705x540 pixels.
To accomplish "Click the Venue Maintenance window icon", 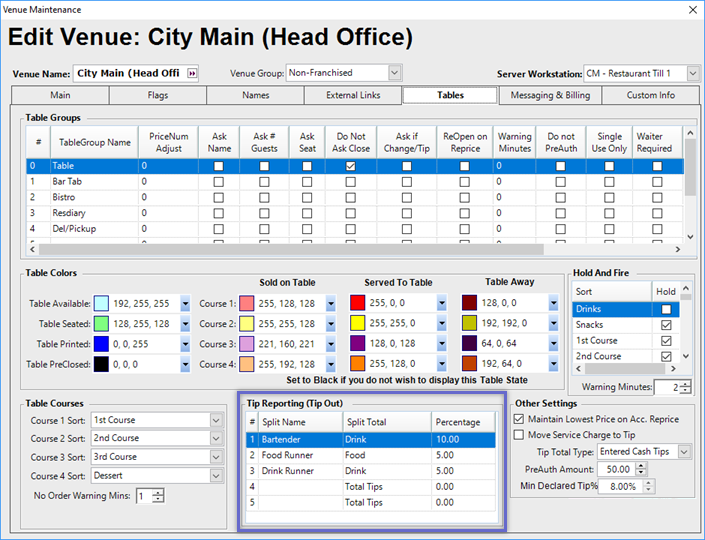I will pos(10,9).
